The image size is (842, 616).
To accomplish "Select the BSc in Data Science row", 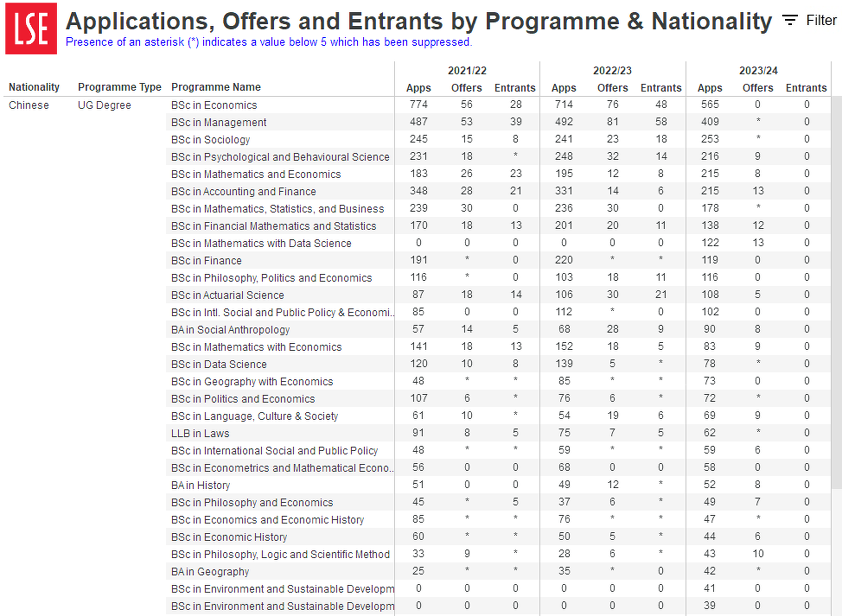I will tap(219, 364).
